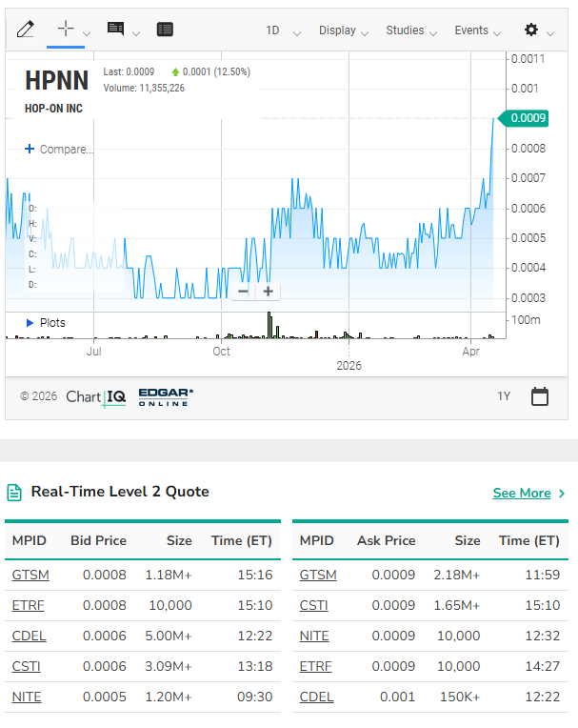Image resolution: width=578 pixels, height=728 pixels.
Task: Open the Studies menu
Action: coord(411,30)
